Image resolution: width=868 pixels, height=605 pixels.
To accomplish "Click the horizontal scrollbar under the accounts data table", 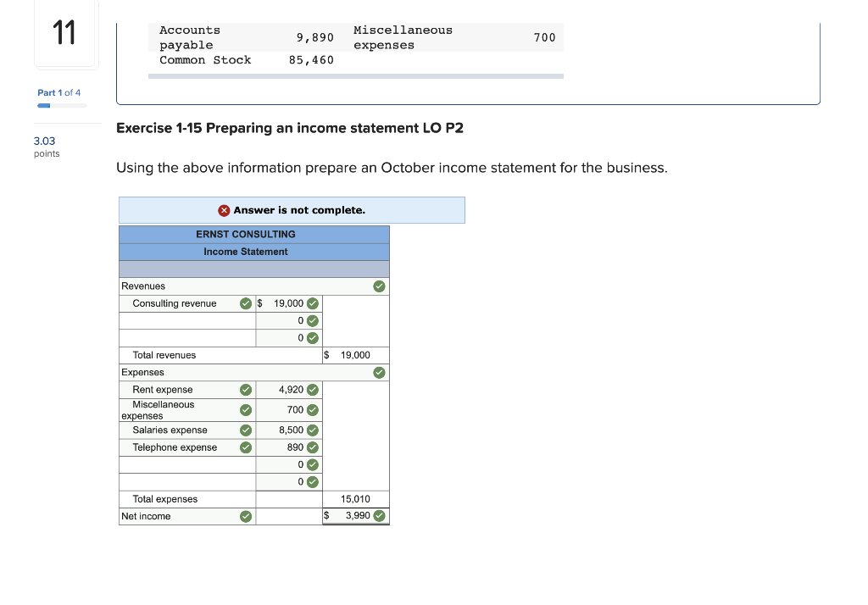I will (x=356, y=76).
